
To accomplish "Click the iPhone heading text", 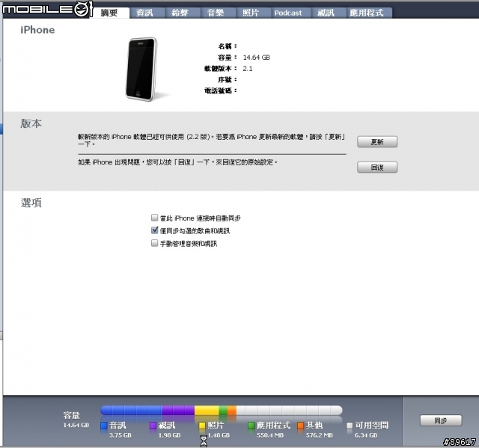I will tap(37, 30).
